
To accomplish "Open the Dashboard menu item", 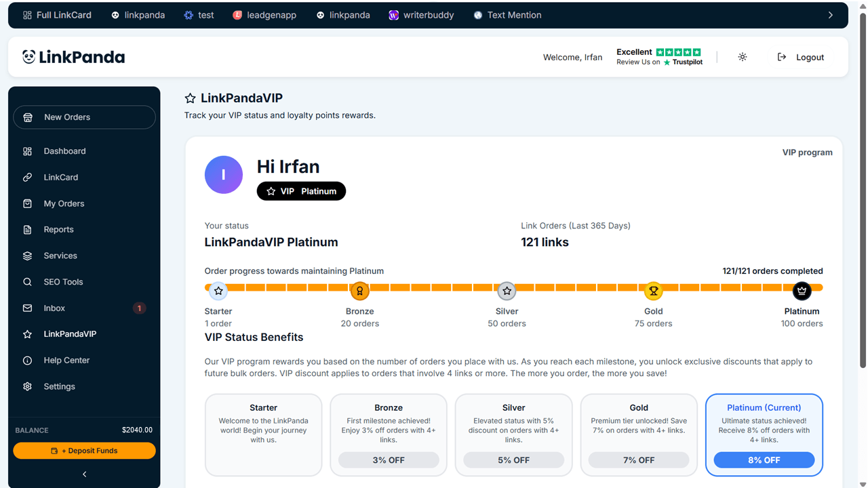I will pyautogui.click(x=84, y=151).
